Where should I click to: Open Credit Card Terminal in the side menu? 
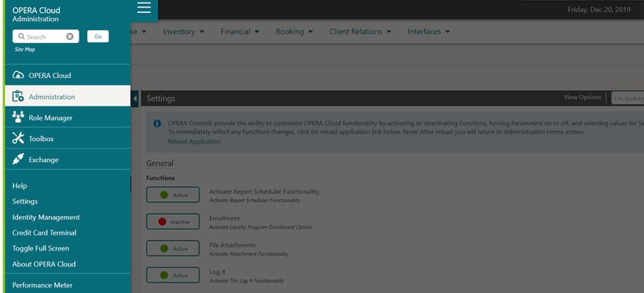pyautogui.click(x=45, y=232)
